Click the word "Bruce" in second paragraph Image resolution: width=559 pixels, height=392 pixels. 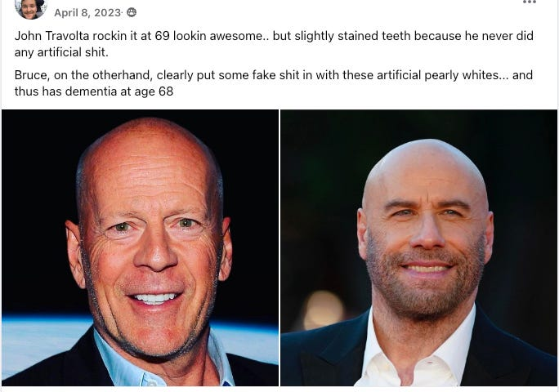click(32, 75)
